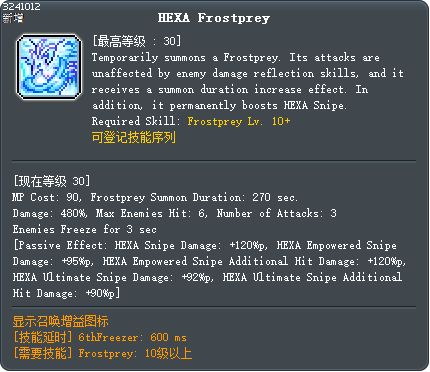
Task: Click the 技能延时 6thFreezer 600 ms line
Action: pos(100,337)
